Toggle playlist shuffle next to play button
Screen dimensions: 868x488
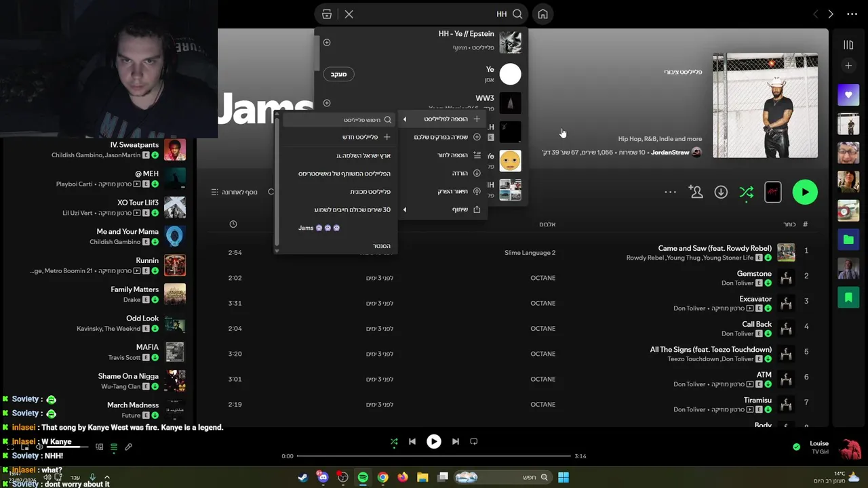click(x=747, y=192)
